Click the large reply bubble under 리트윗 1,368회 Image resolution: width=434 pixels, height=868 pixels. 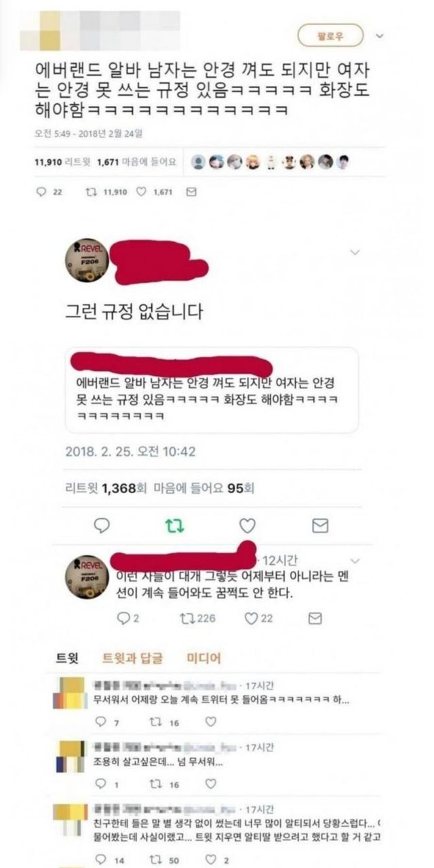pos(102,525)
